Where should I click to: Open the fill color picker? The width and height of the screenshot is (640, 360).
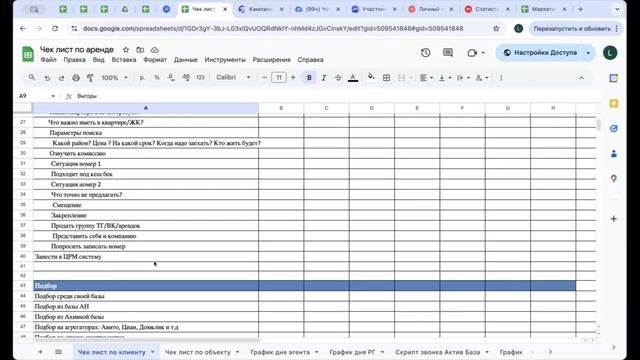coord(371,77)
